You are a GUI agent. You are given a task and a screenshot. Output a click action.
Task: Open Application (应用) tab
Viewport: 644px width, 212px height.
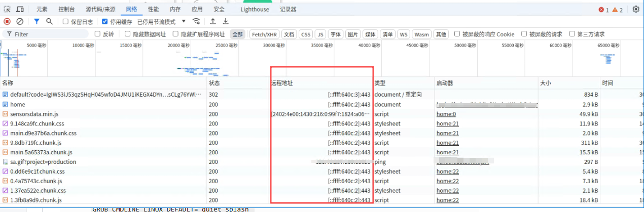(x=197, y=9)
